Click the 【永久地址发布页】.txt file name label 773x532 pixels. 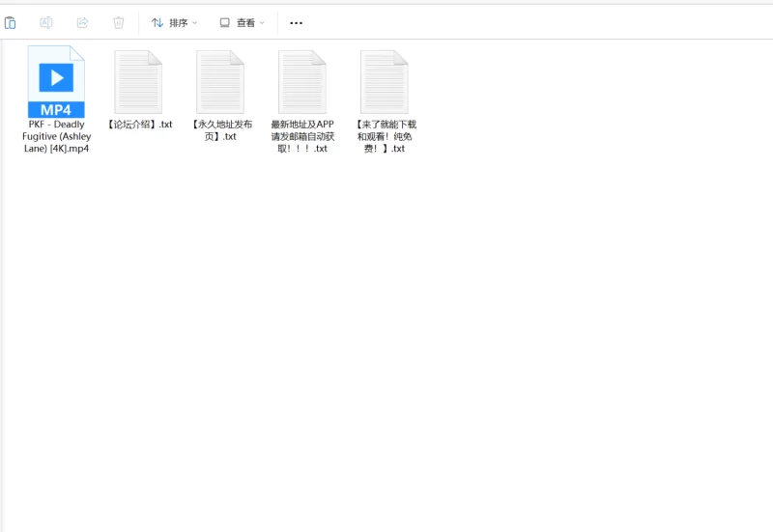pos(220,130)
